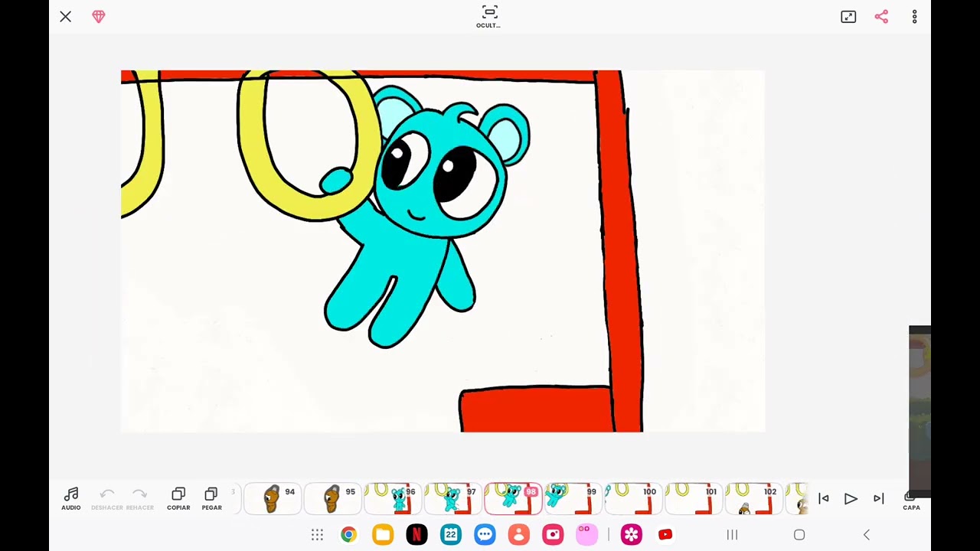Open the layer preview thumbnail at right edge
This screenshot has width=980, height=551.
click(920, 413)
